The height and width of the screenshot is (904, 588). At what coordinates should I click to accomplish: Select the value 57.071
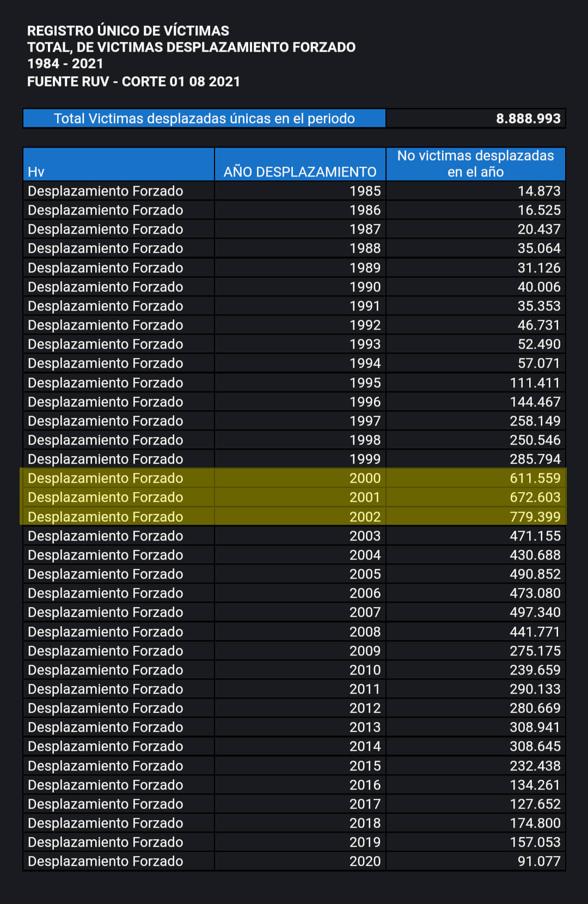point(539,363)
